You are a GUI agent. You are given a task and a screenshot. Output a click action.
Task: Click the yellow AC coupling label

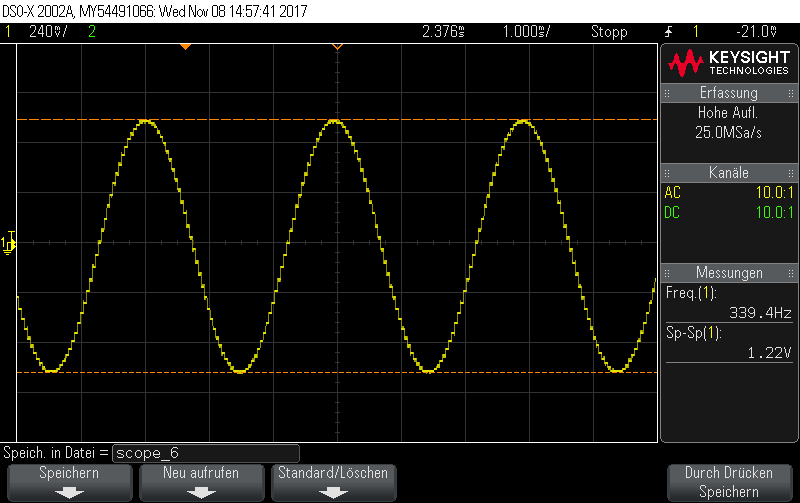coord(672,193)
